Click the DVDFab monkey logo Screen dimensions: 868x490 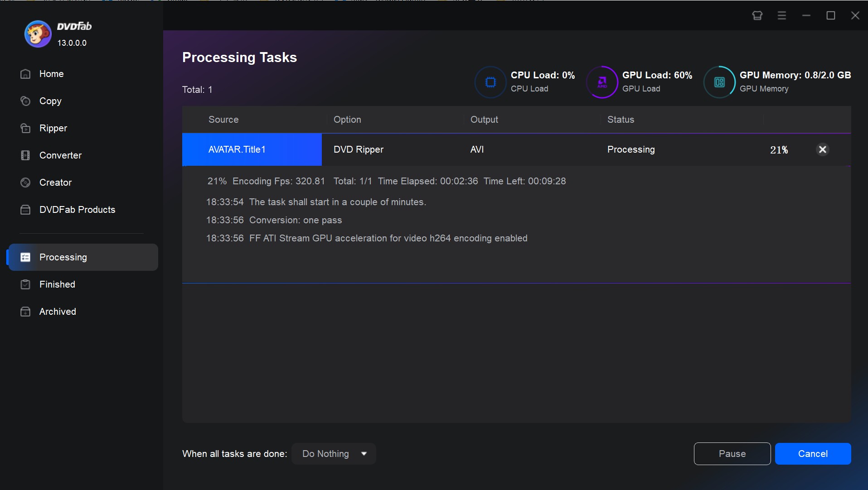[38, 34]
